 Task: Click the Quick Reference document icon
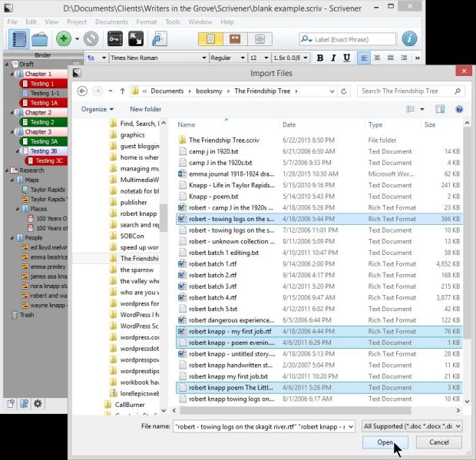point(160,39)
